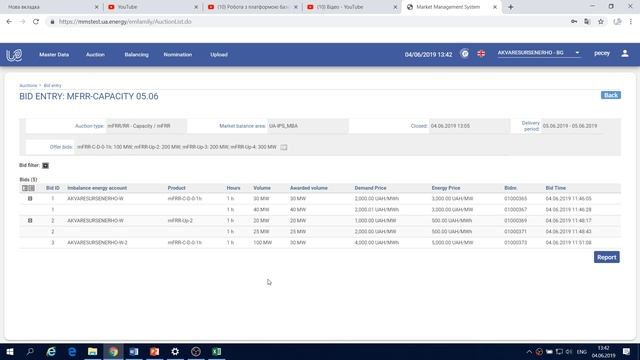Open the saved password key icon
The width and height of the screenshot is (640, 360).
click(574, 22)
